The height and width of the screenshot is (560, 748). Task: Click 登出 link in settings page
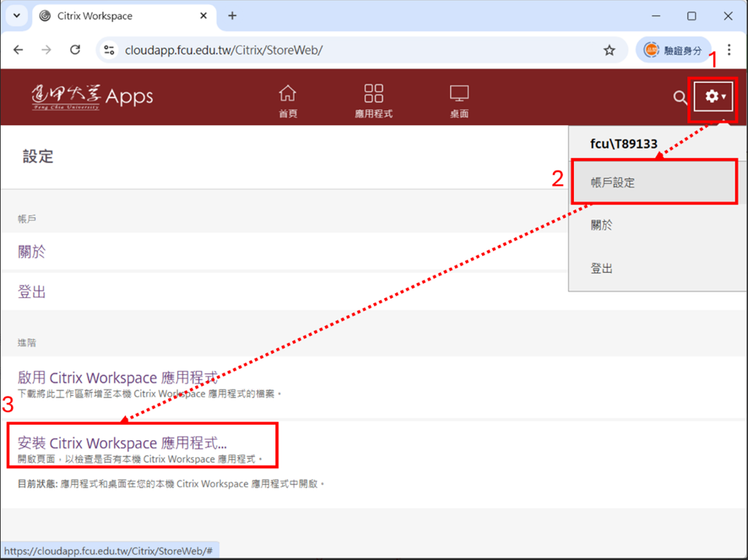coord(31,292)
